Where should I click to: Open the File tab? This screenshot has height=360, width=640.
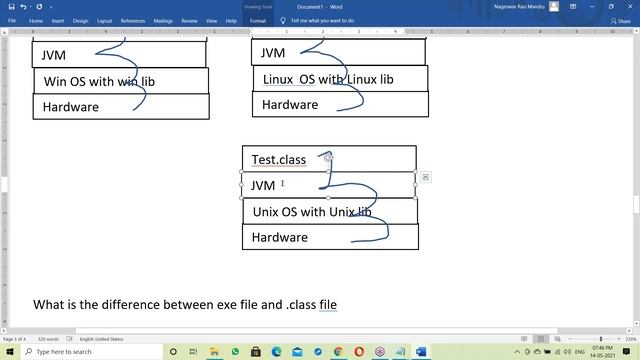pyautogui.click(x=12, y=20)
